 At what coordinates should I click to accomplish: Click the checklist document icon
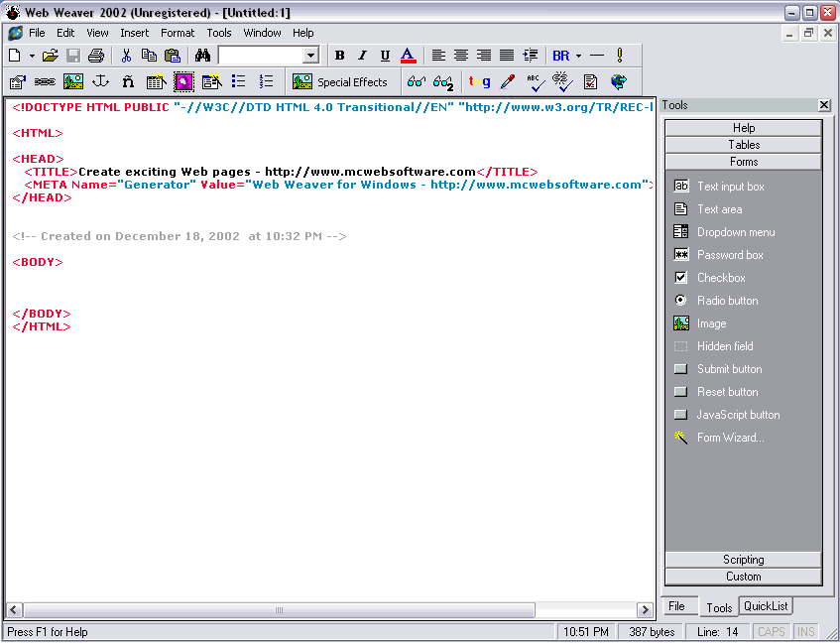[x=590, y=82]
